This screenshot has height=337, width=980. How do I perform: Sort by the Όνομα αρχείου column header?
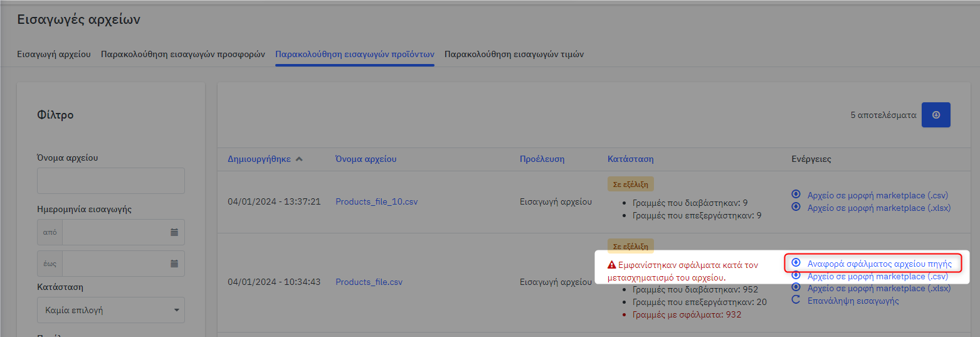(x=366, y=159)
